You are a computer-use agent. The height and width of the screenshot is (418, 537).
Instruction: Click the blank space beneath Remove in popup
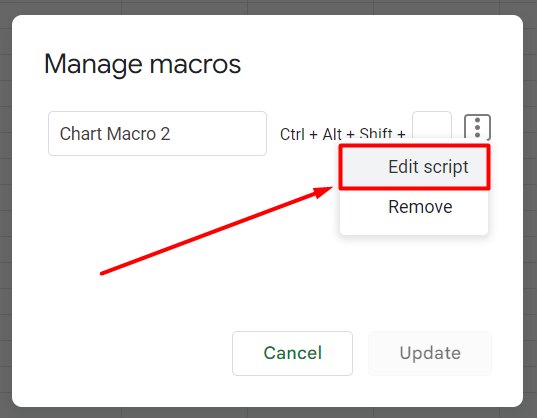pyautogui.click(x=414, y=229)
